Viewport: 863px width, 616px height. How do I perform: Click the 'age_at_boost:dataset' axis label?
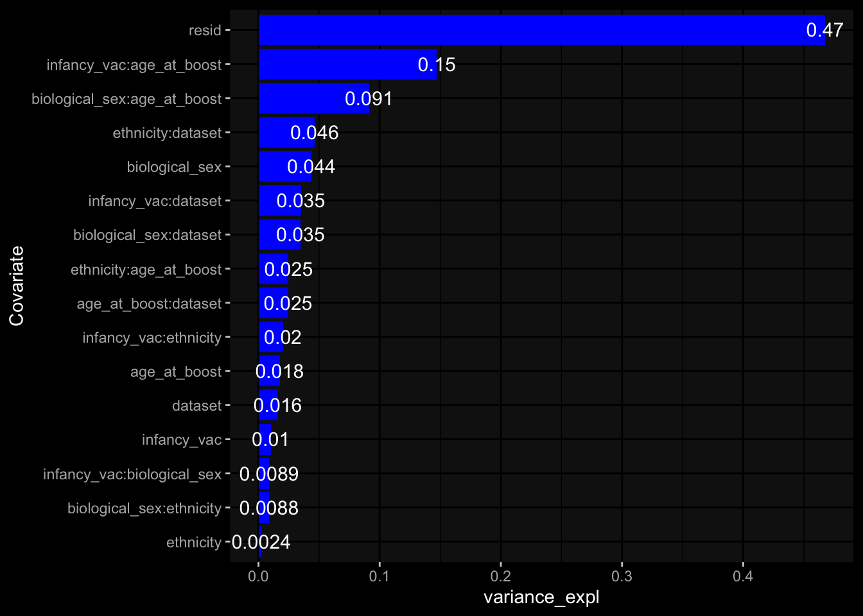click(149, 304)
